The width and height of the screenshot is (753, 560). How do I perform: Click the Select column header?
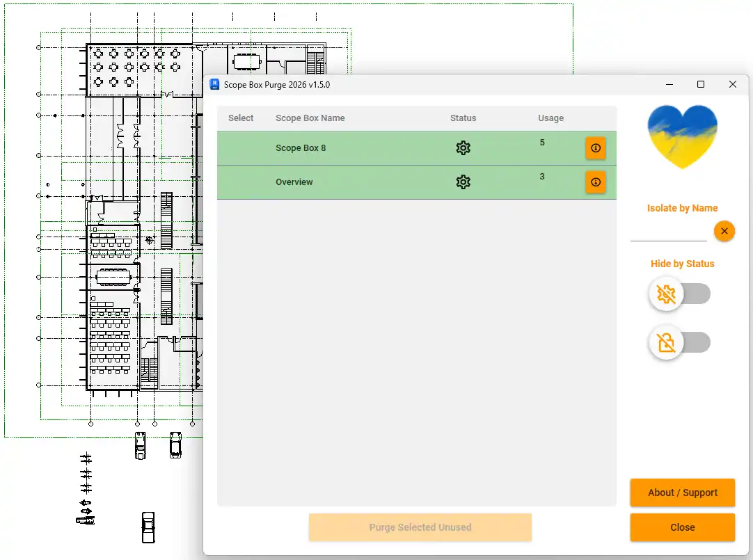pos(241,118)
